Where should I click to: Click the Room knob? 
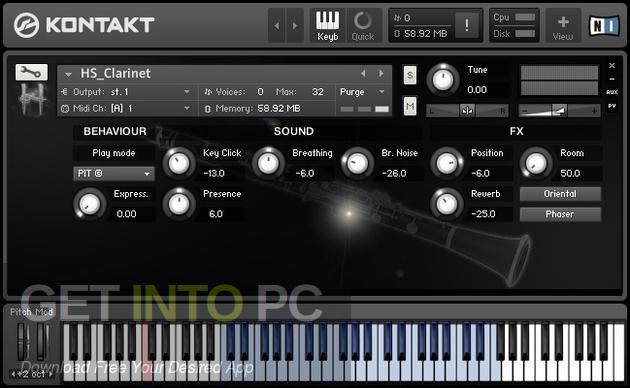(x=536, y=163)
